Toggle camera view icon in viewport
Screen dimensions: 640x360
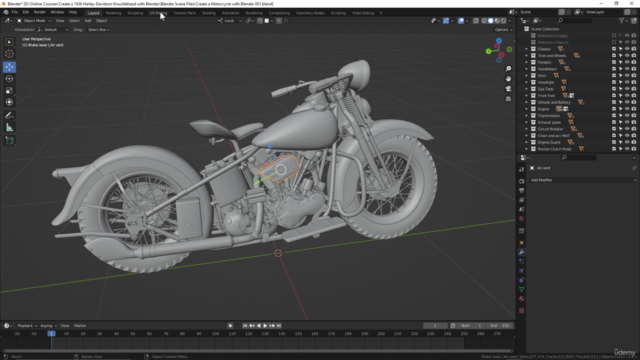click(508, 89)
